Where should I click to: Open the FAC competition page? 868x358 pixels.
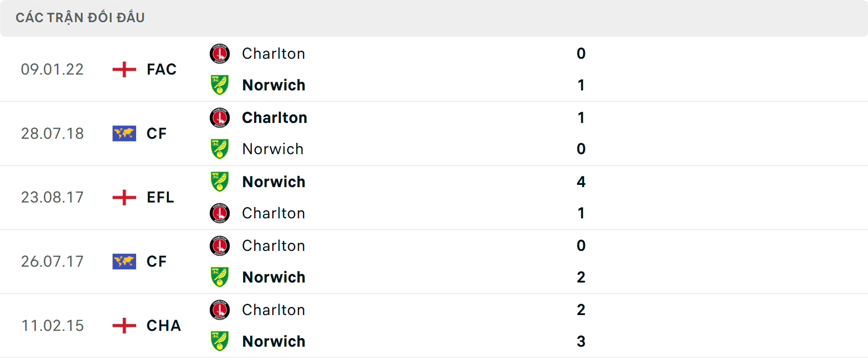161,69
